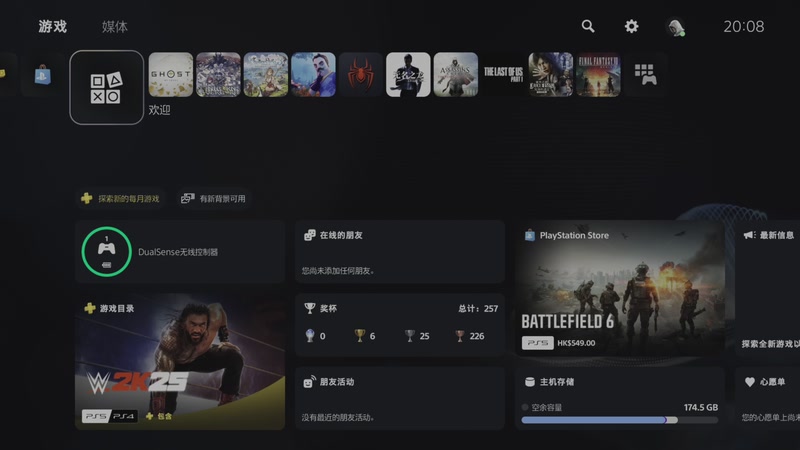800x450 pixels.
Task: Select the bronze trophy count 226
Action: [x=470, y=336]
